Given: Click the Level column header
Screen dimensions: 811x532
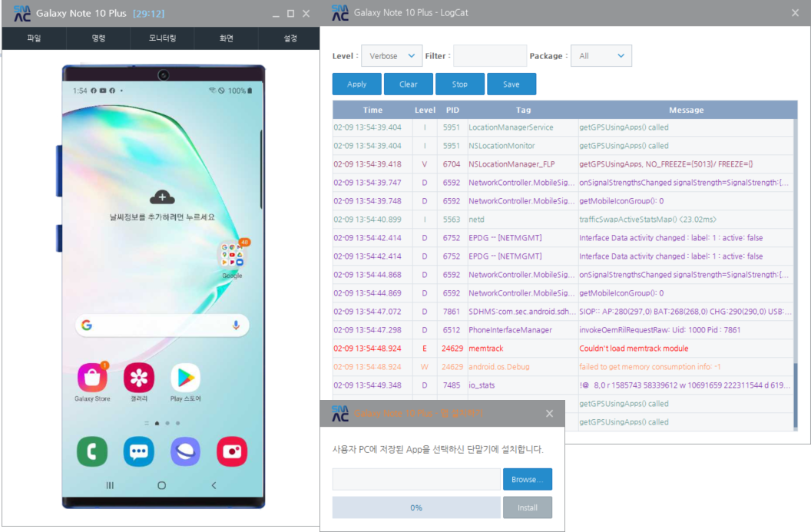Looking at the screenshot, I should pos(425,110).
